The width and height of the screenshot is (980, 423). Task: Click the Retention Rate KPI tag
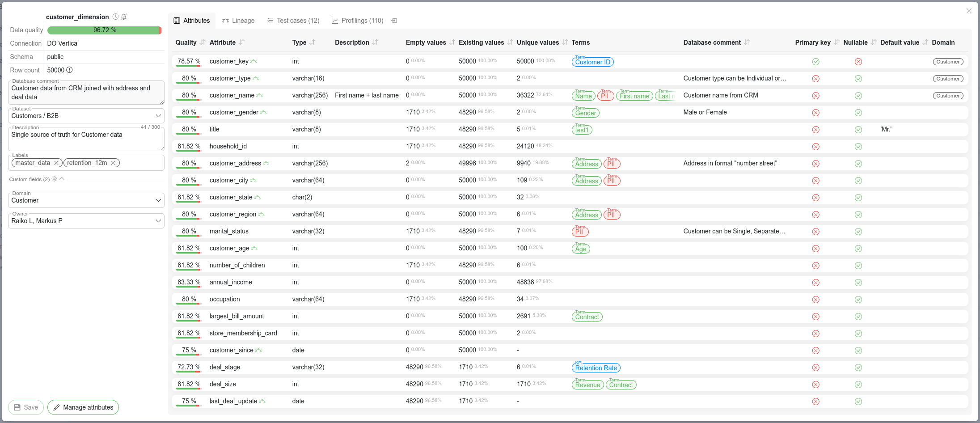point(596,368)
